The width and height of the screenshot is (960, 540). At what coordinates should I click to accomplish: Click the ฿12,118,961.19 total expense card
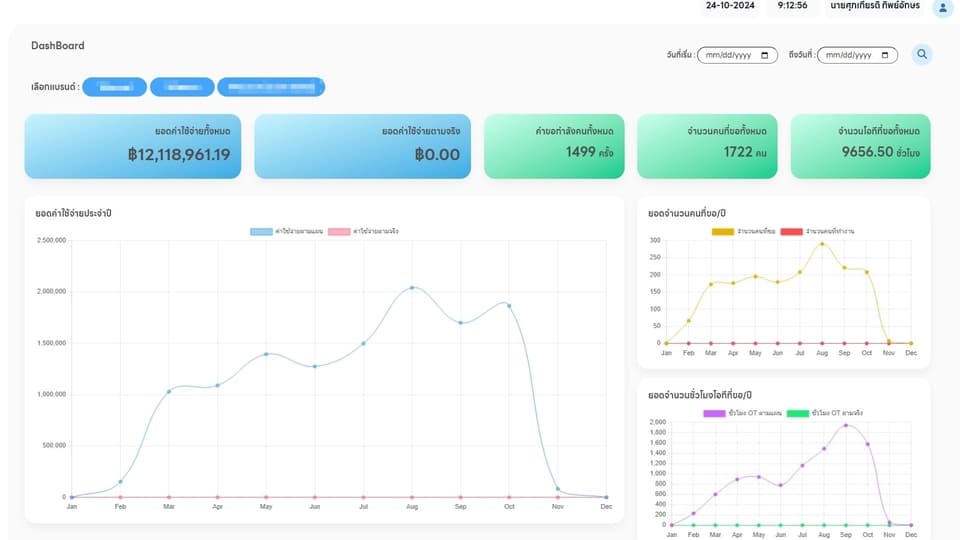pyautogui.click(x=133, y=146)
